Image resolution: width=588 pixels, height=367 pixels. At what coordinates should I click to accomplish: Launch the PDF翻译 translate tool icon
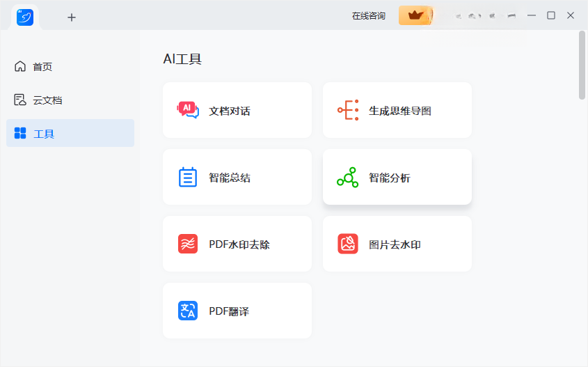187,311
